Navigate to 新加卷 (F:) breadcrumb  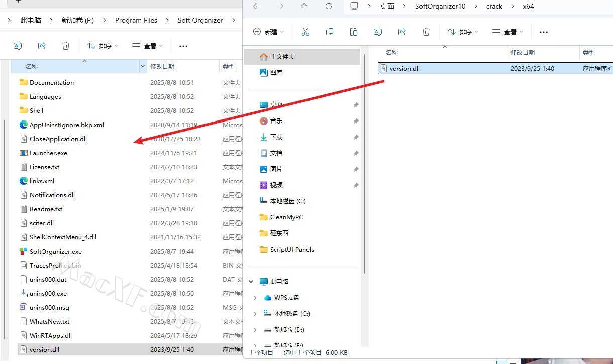click(78, 20)
